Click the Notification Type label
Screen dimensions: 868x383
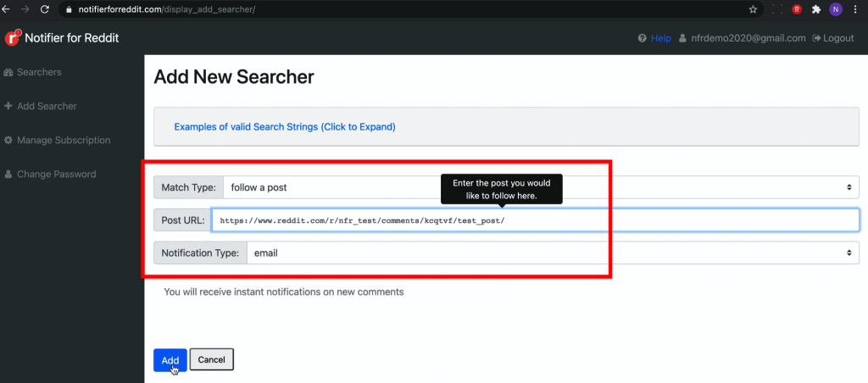pos(200,253)
